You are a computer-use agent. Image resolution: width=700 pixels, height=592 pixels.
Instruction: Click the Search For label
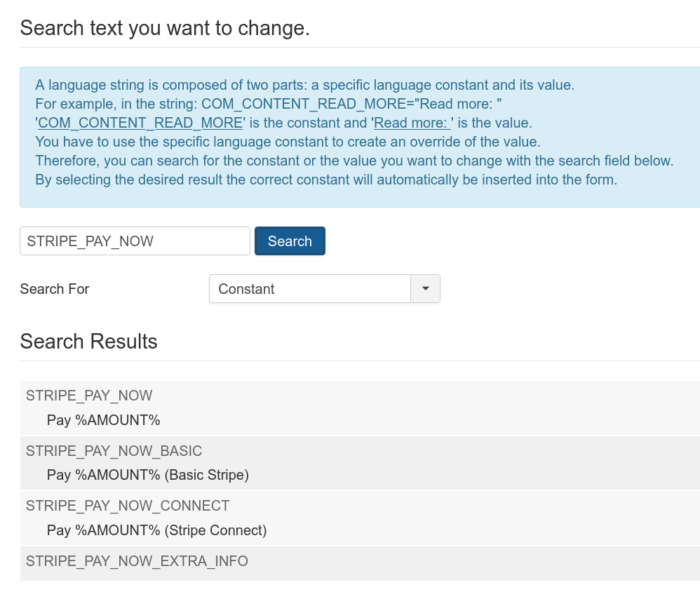(55, 289)
